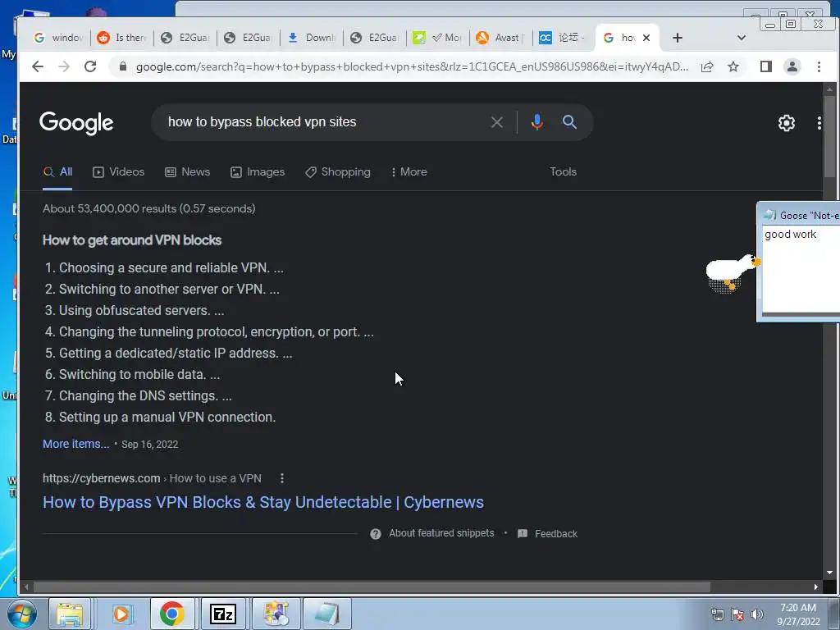Viewport: 840px width, 630px height.
Task: Select the News results filter
Action: [x=188, y=172]
